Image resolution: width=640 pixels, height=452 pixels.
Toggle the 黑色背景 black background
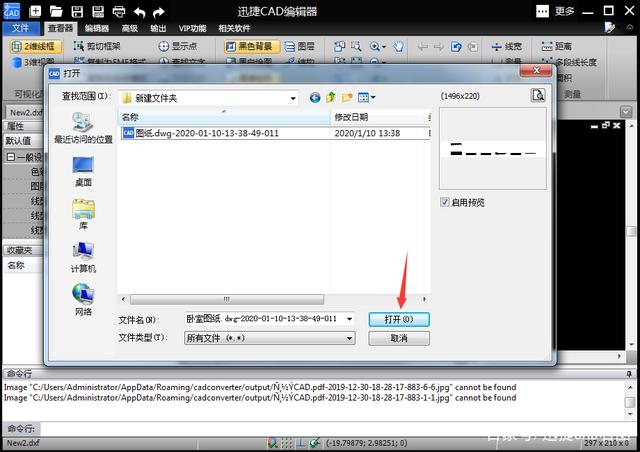pyautogui.click(x=251, y=47)
